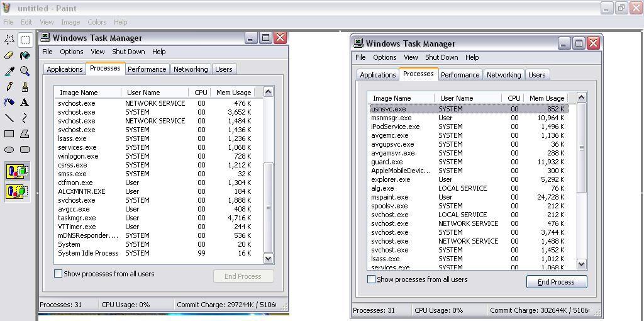This screenshot has width=644, height=321.
Task: Pick the Eraser tool
Action: (9, 55)
